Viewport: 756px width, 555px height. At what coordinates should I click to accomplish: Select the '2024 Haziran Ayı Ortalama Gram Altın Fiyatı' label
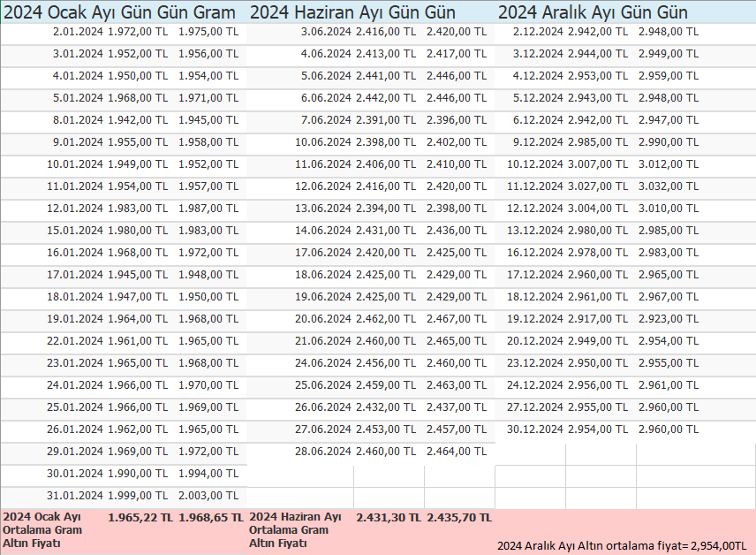point(295,530)
